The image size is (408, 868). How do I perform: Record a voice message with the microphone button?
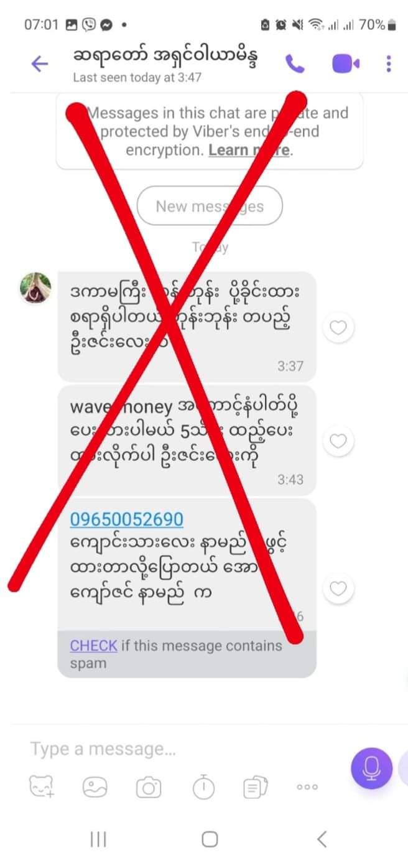point(371,768)
